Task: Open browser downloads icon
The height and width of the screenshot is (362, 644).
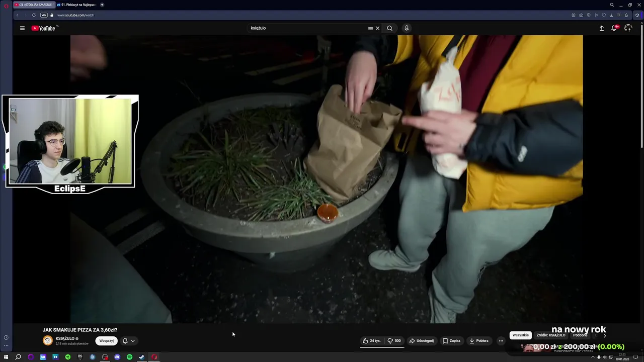Action: [611, 15]
